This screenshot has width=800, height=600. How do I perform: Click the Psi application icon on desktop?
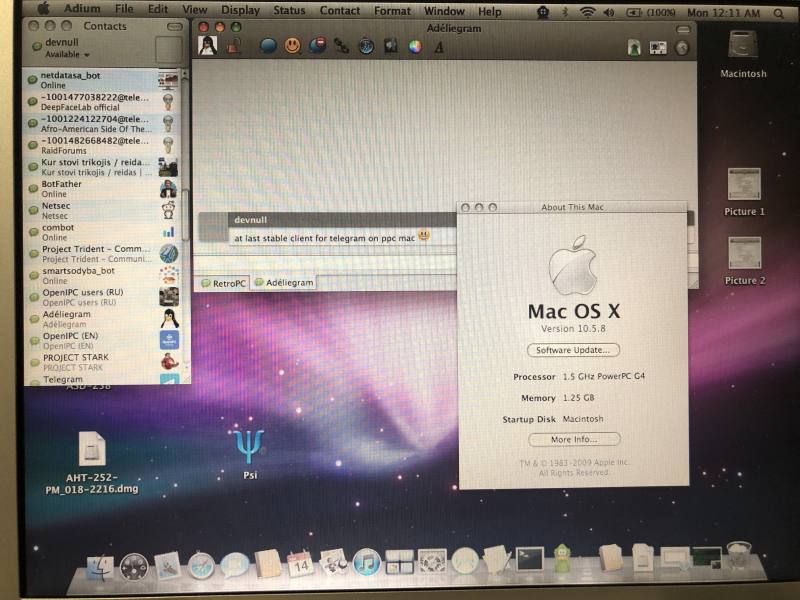pyautogui.click(x=249, y=446)
